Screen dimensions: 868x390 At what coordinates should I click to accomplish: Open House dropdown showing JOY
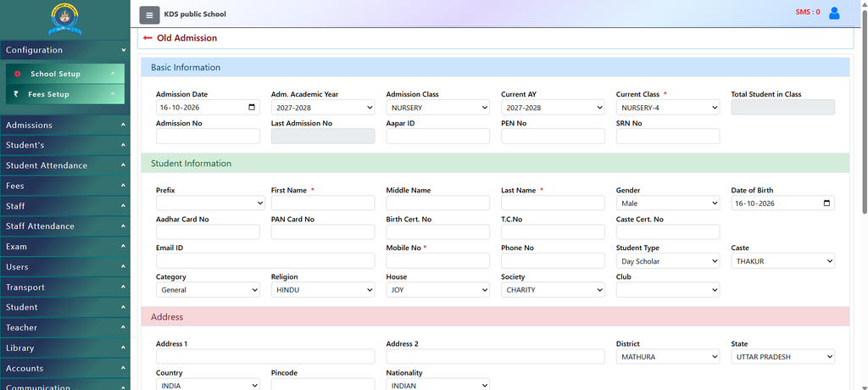click(x=438, y=290)
